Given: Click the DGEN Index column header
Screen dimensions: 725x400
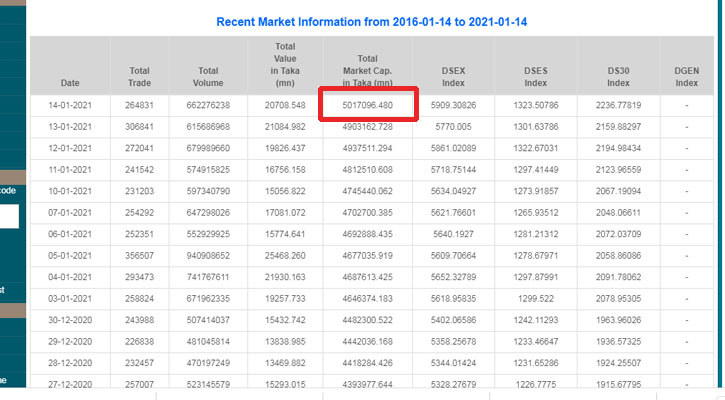Looking at the screenshot, I should coord(687,76).
